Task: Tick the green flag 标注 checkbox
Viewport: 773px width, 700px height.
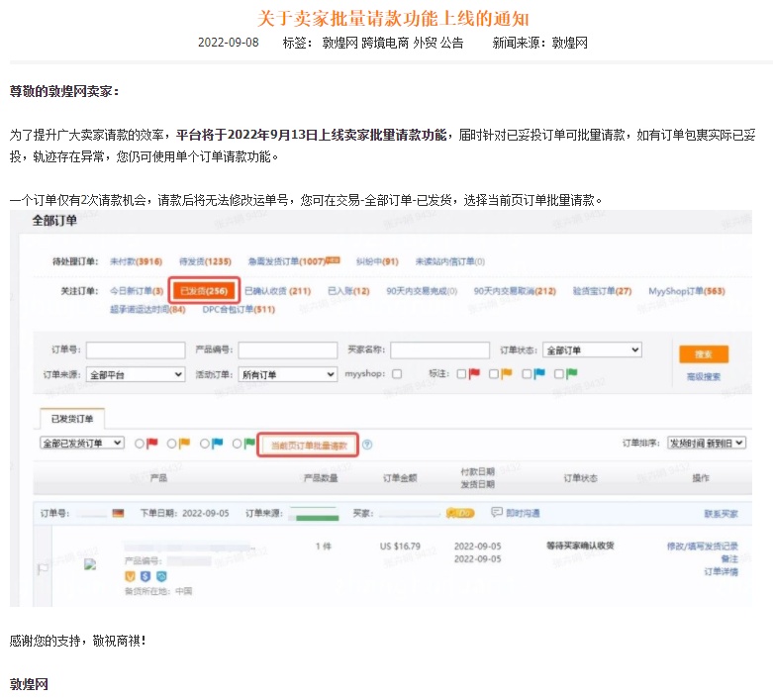Action: (558, 374)
